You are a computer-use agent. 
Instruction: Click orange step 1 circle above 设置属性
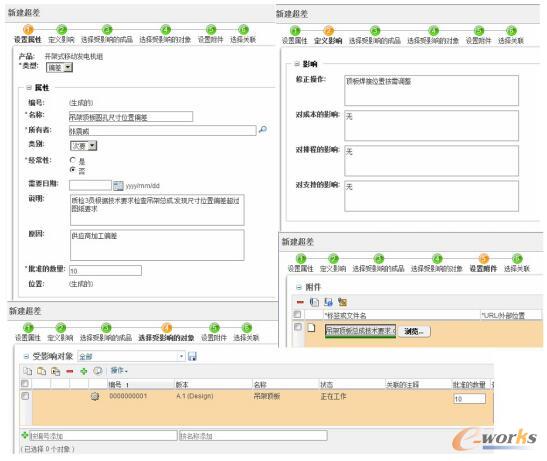pyautogui.click(x=28, y=29)
